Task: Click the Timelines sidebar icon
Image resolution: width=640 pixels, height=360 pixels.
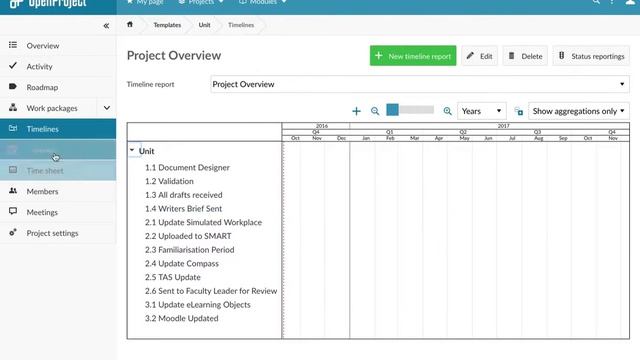Action: click(13, 128)
